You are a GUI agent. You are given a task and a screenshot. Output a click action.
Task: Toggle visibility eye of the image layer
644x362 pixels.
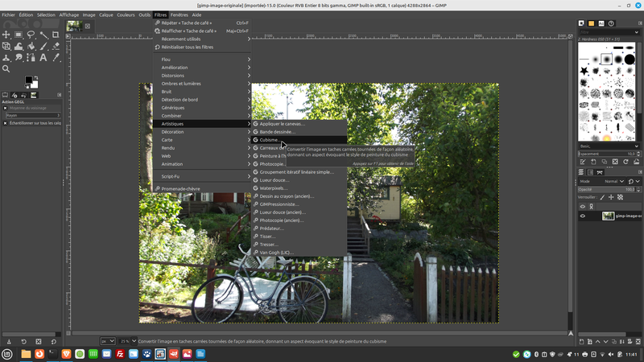[583, 216]
